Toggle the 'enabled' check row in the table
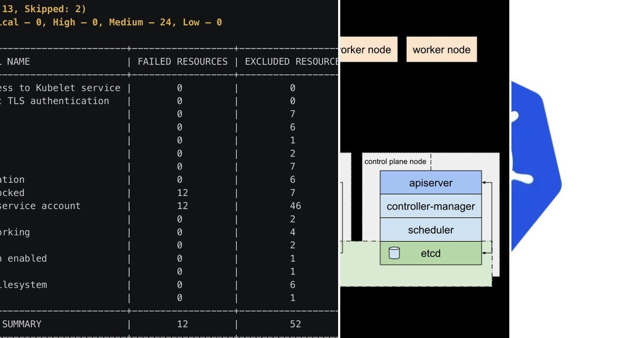The width and height of the screenshot is (644, 338). [x=25, y=258]
